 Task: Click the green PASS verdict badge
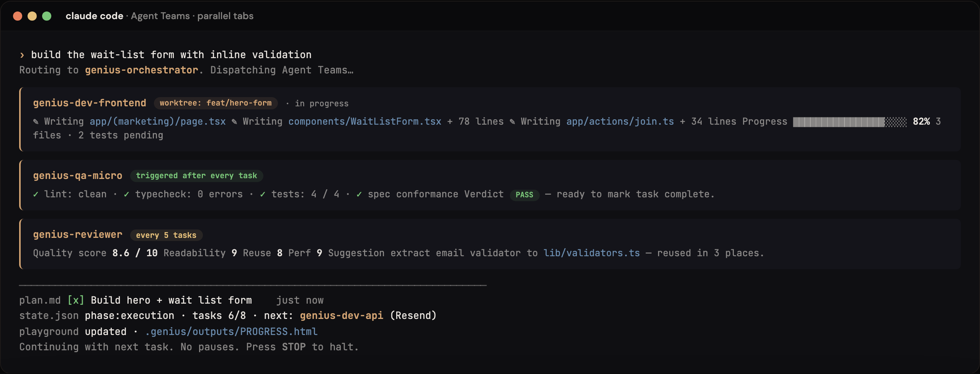(524, 195)
